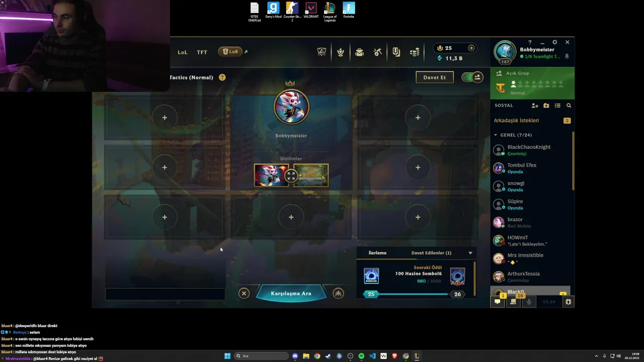Click the add friend folder icon

tap(546, 106)
